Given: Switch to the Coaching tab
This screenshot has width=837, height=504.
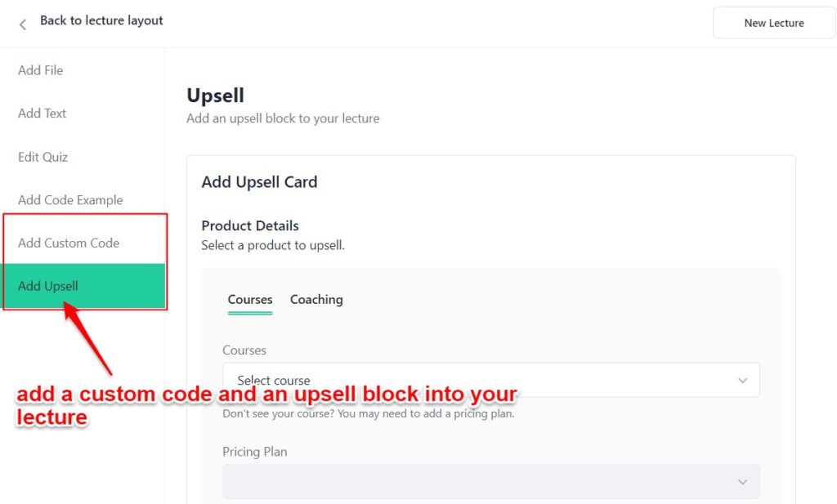Looking at the screenshot, I should [316, 300].
